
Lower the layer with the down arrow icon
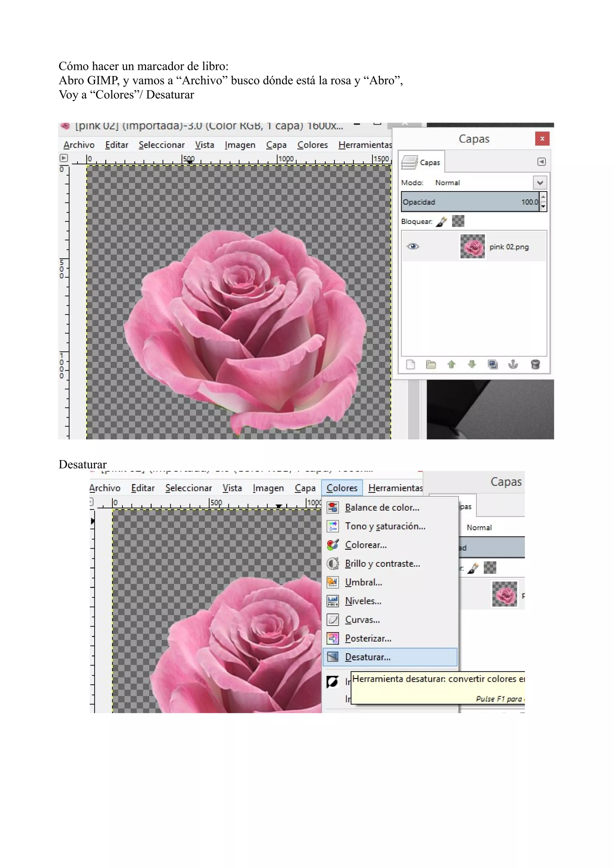472,365
